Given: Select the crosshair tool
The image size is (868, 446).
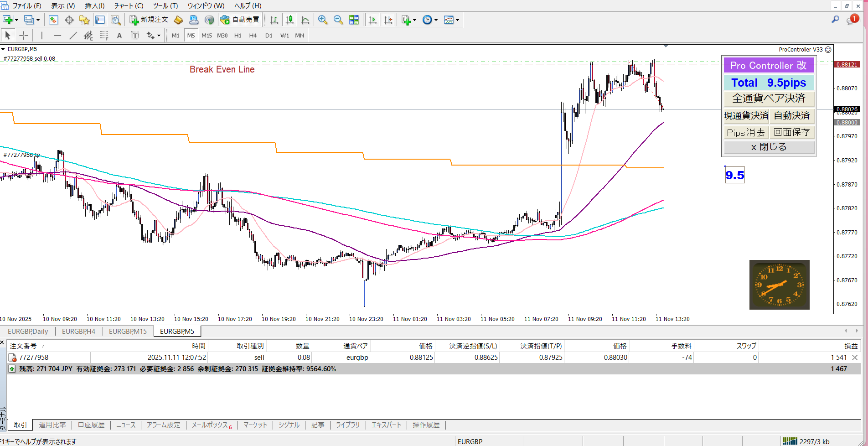Looking at the screenshot, I should (24, 35).
